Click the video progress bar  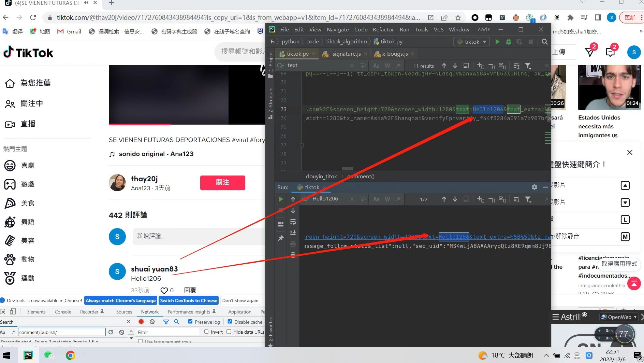coord(187,124)
